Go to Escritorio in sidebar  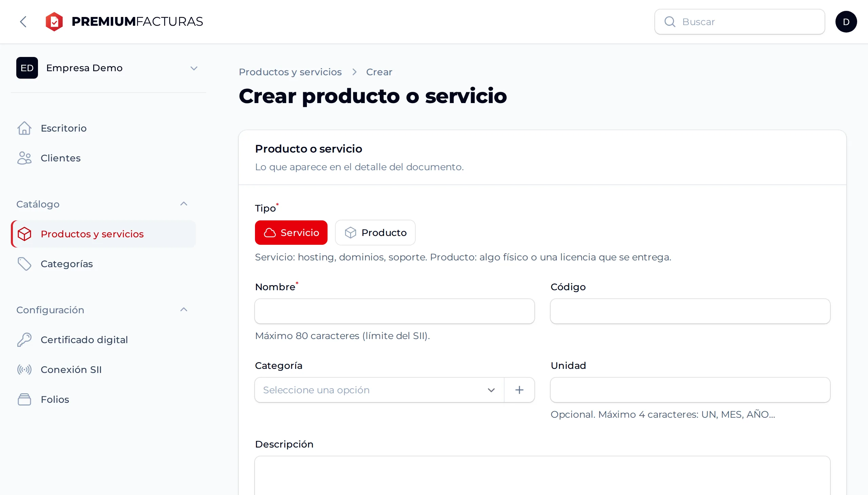click(103, 128)
